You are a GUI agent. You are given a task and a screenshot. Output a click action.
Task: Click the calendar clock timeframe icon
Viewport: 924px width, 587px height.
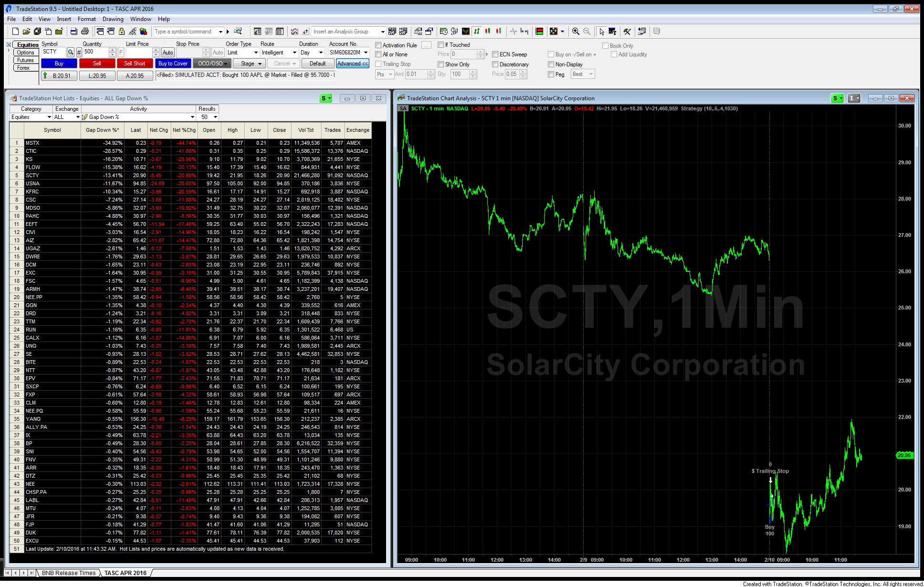coord(443,32)
